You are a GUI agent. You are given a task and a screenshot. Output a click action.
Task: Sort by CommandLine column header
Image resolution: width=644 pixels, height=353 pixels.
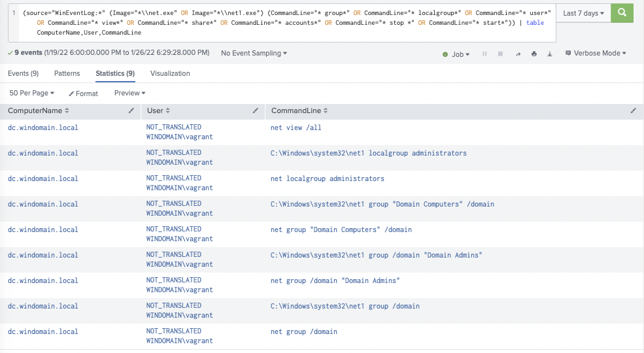pyautogui.click(x=299, y=111)
